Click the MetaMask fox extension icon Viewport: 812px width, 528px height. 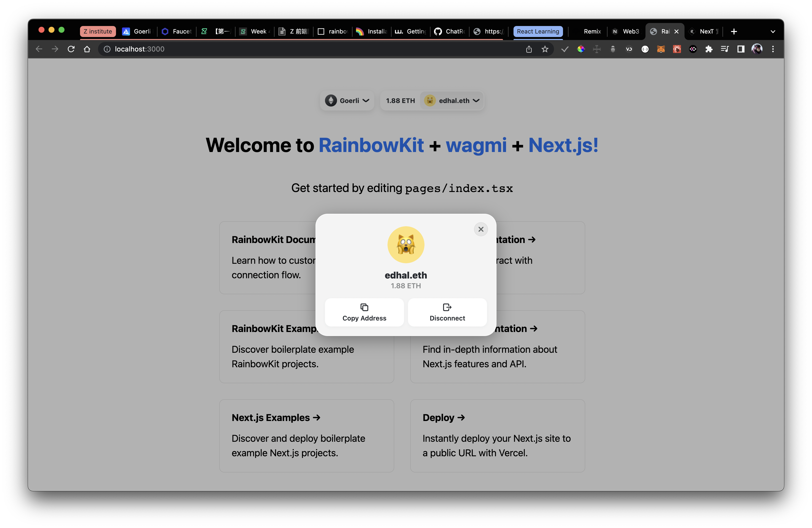[661, 49]
